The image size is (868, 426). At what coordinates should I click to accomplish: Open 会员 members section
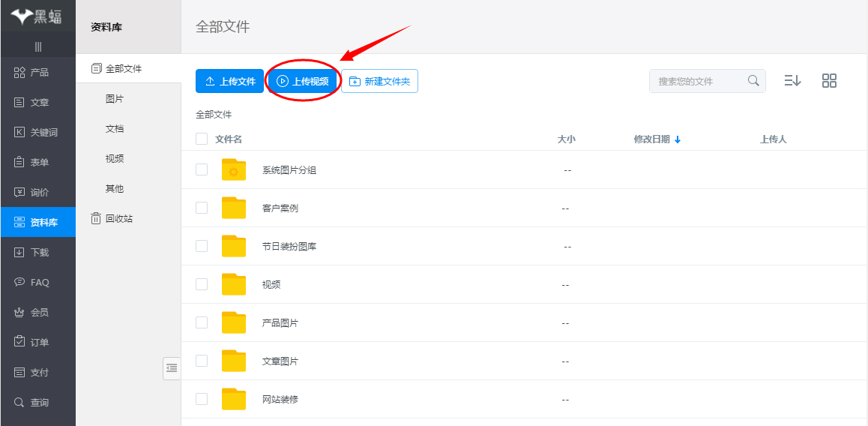coord(37,313)
